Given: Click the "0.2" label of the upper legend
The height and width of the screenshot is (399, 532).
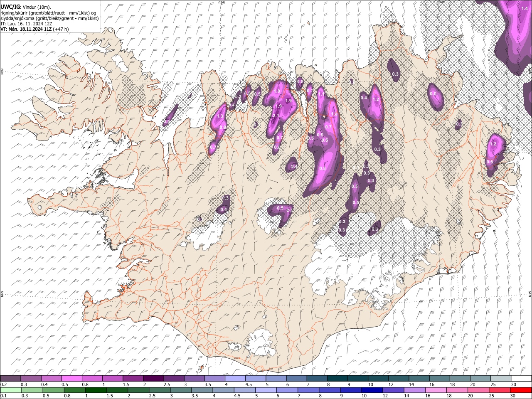Looking at the screenshot, I should (3, 384).
